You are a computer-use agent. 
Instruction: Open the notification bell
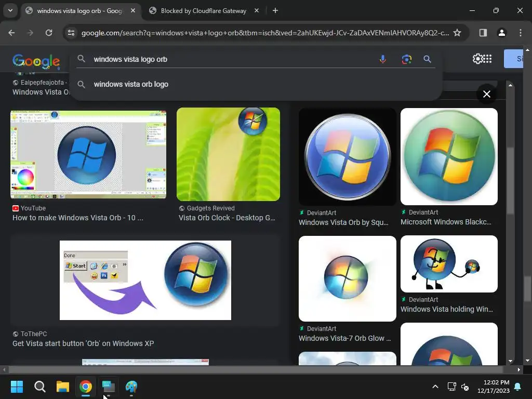(518, 387)
